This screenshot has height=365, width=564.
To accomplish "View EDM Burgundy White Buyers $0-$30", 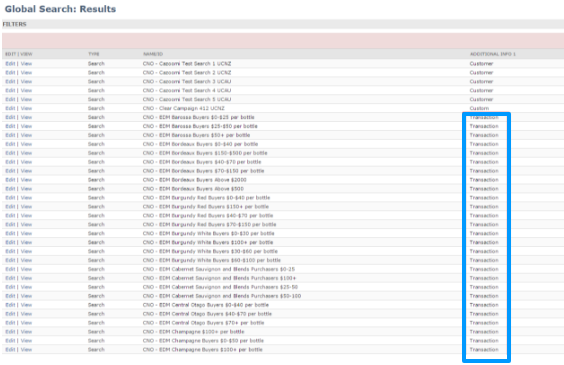I will 26,233.
